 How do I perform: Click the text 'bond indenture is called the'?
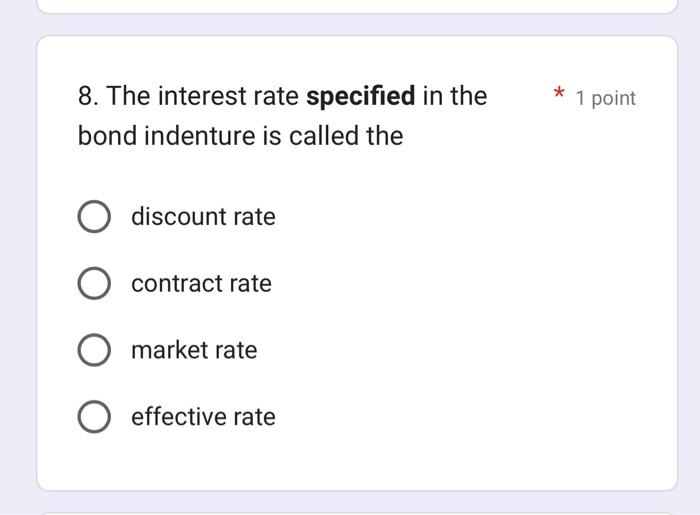tap(240, 136)
